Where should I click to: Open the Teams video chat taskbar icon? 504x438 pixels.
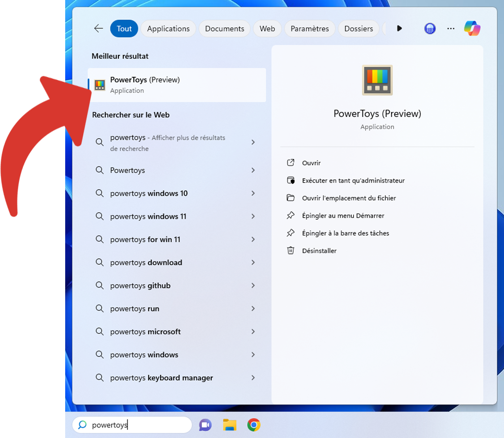[x=205, y=425]
